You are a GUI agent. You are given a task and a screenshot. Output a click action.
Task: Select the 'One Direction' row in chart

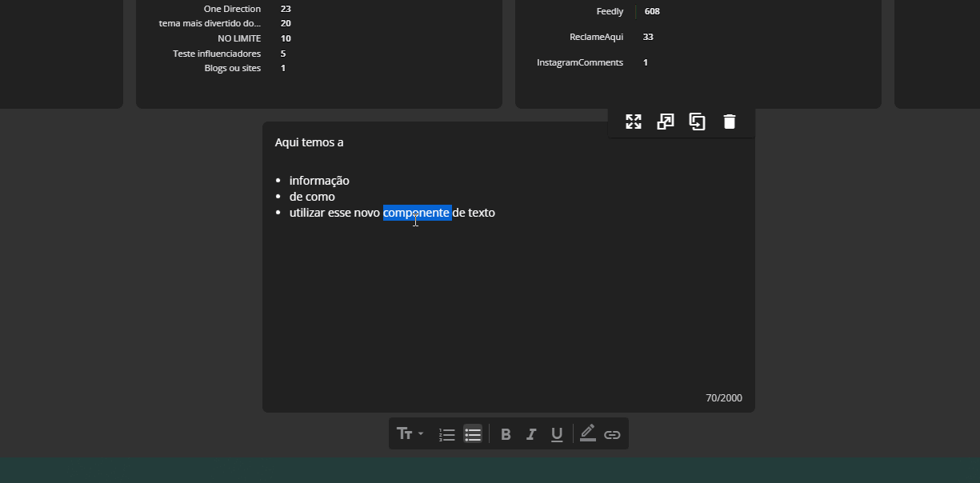pos(232,9)
